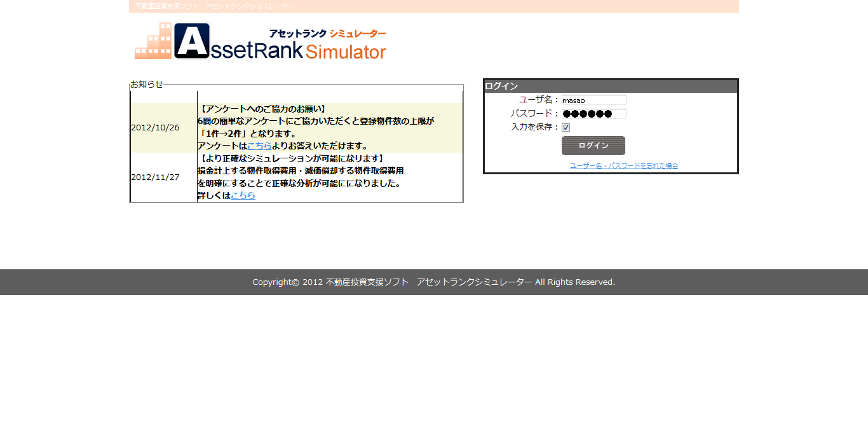Select the 2012/10/26 date cell
868x421 pixels.
tap(155, 128)
